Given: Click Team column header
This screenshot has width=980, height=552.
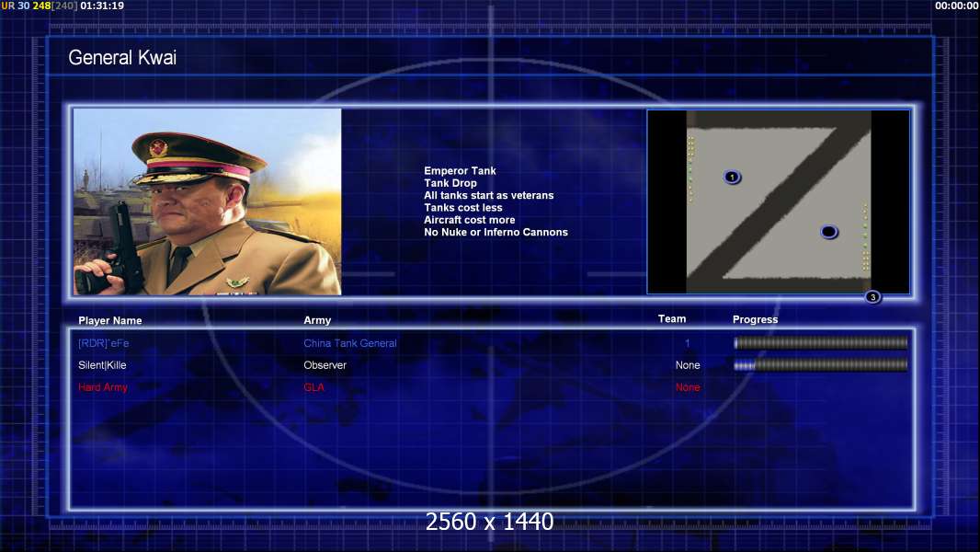Looking at the screenshot, I should click(x=672, y=319).
